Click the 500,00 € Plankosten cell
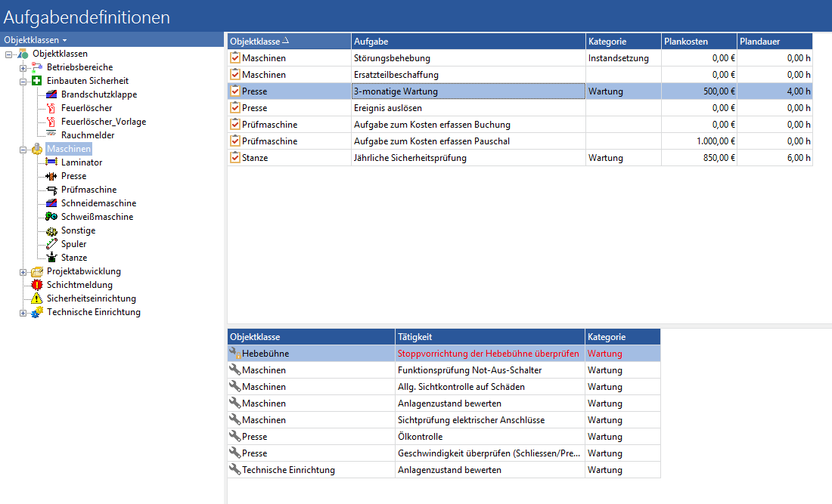 pyautogui.click(x=700, y=91)
